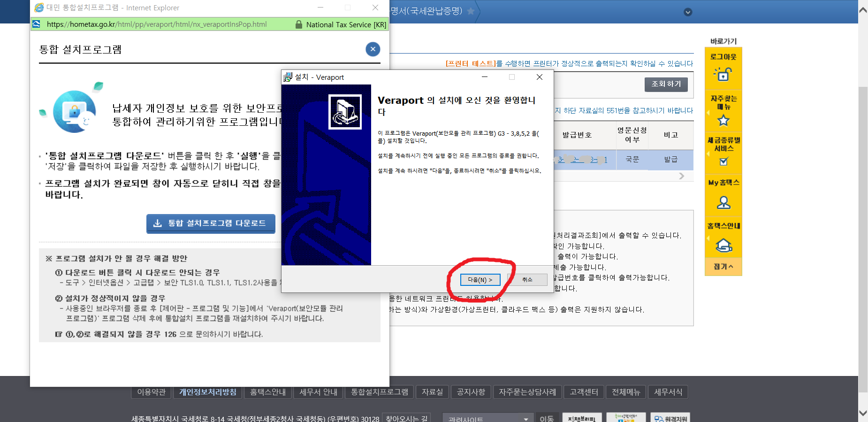Open 자주묻는상담사례 in the footer menu

(527, 392)
